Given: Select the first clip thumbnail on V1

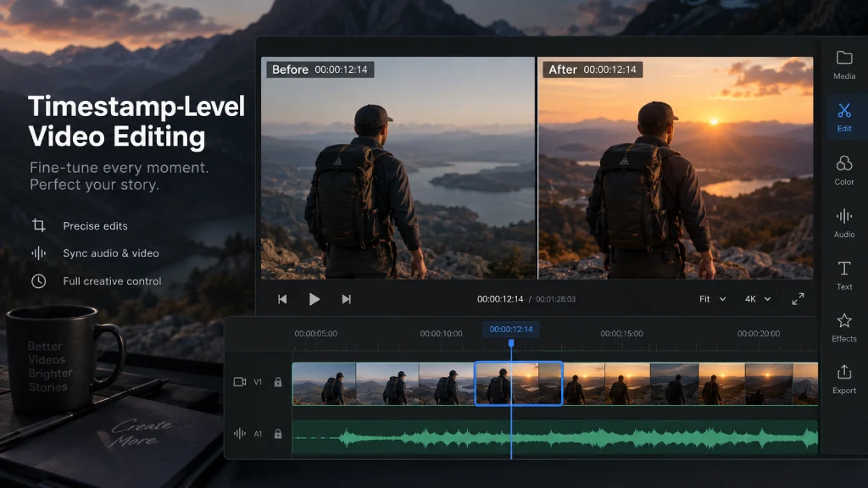Looking at the screenshot, I should (324, 384).
